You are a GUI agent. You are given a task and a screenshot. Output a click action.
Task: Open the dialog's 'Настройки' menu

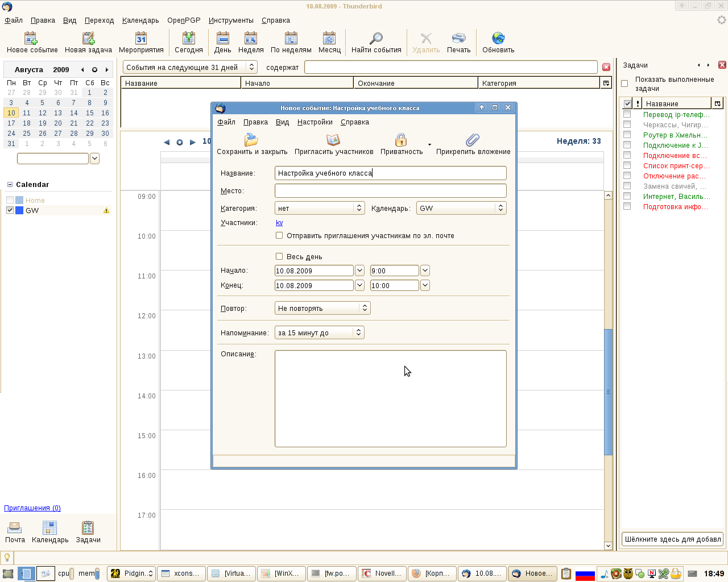pyautogui.click(x=315, y=122)
